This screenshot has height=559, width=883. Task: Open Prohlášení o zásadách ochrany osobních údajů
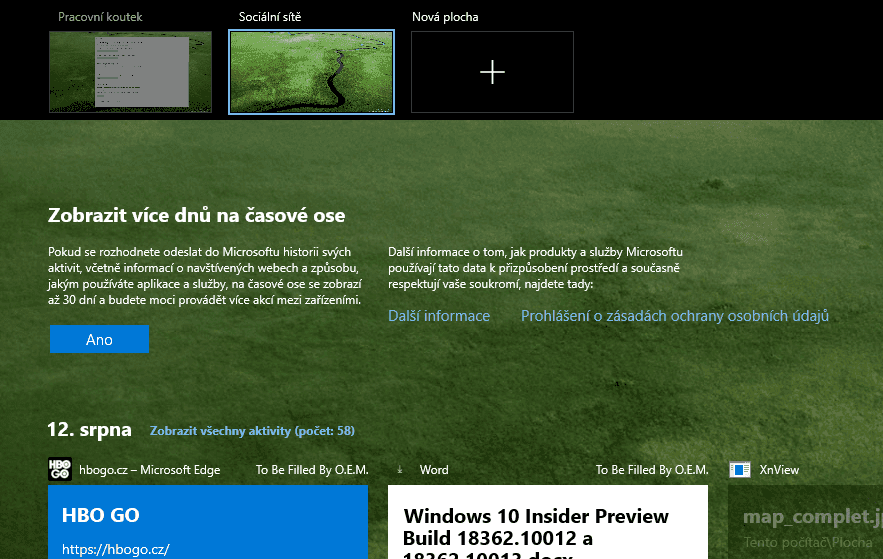point(675,316)
